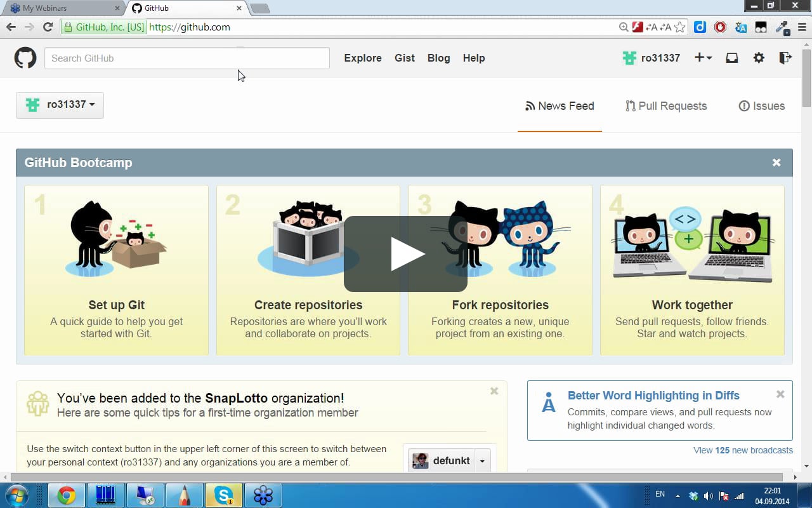Show hidden system tray icons
This screenshot has height=508, width=812.
tap(678, 495)
